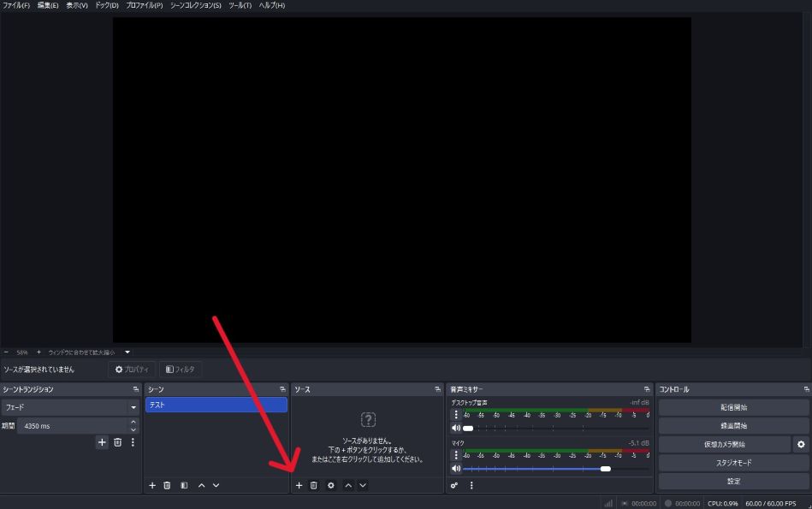This screenshot has width=812, height=509.
Task: Select the テスト scene in list
Action: coord(216,405)
